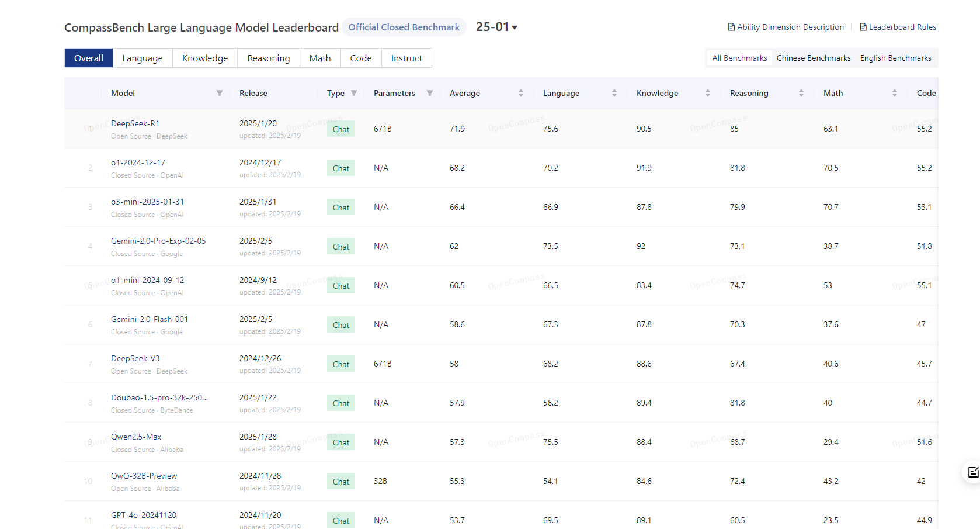Click the Parameters column filter icon

coord(430,93)
